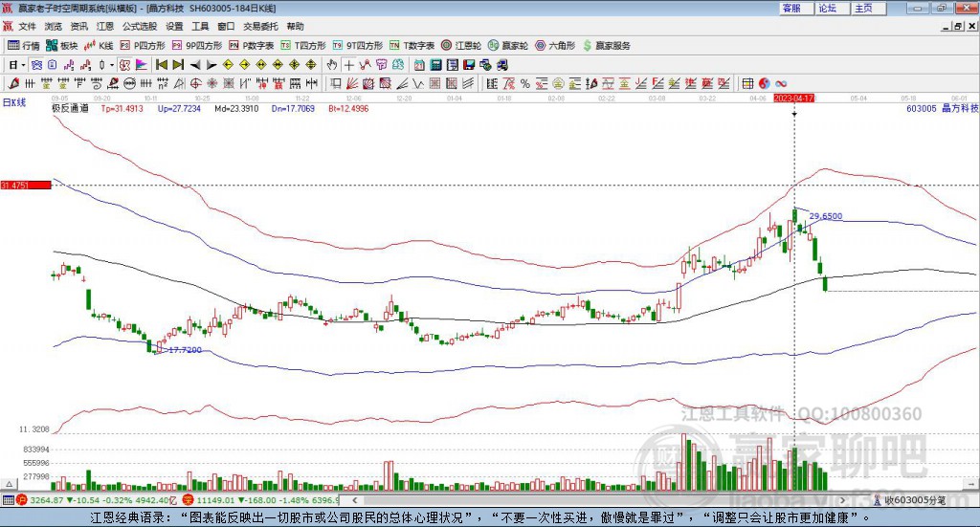The height and width of the screenshot is (527, 980).
Task: Jump to last bar with skip-end icon
Action: [x=178, y=65]
